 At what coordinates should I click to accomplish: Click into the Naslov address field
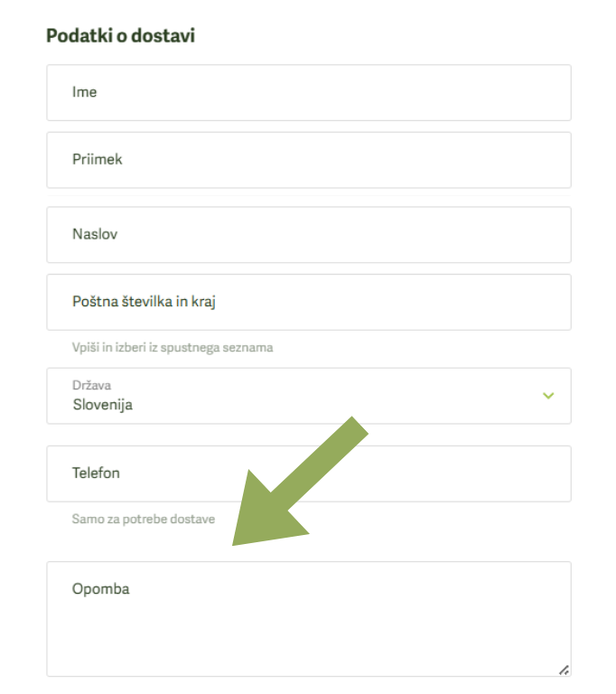309,235
